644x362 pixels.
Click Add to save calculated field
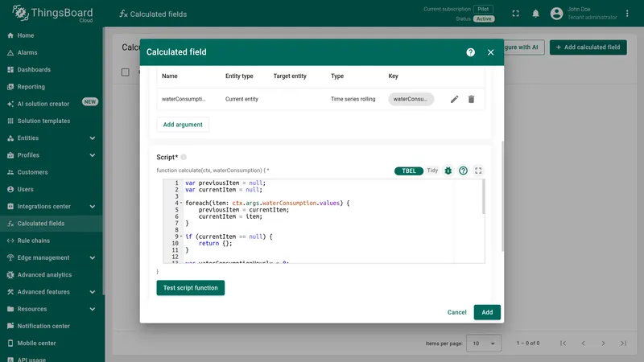(x=487, y=312)
